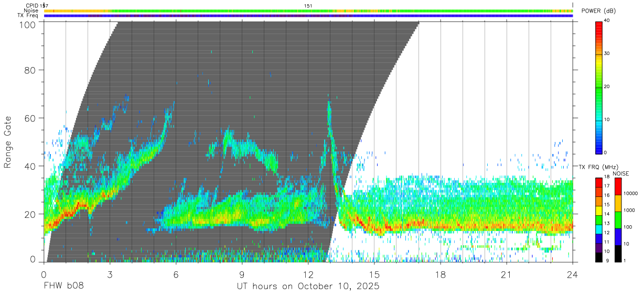Click the 6 tick on UT hours axis
This screenshot has width=644, height=297.
(x=176, y=274)
